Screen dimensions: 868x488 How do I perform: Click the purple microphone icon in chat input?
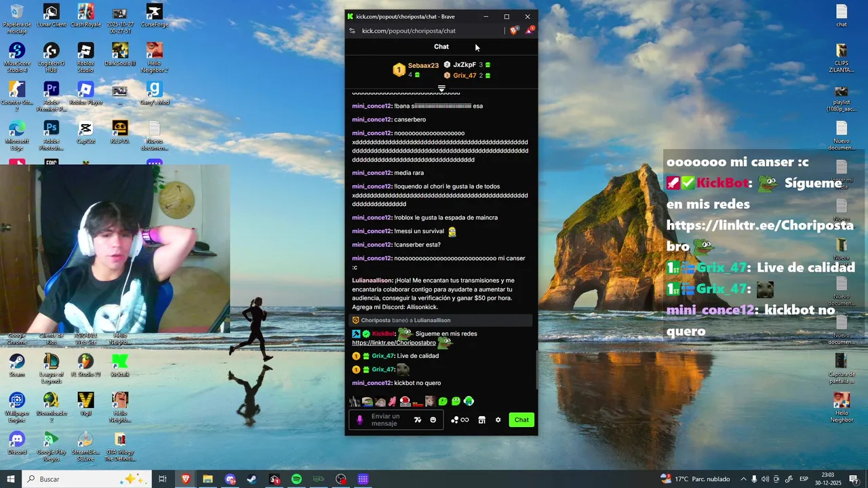[x=359, y=420]
